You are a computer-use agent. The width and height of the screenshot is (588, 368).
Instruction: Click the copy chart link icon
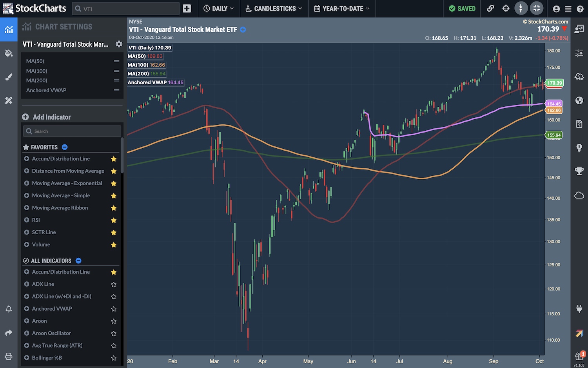(490, 9)
